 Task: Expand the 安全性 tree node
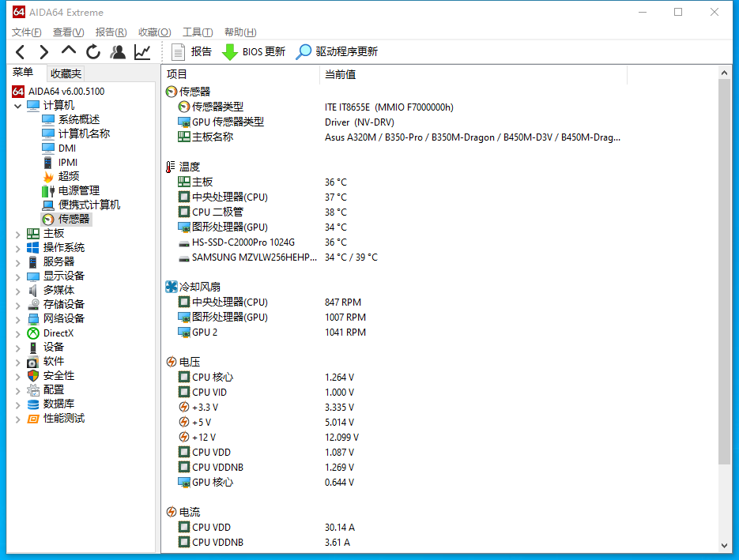pyautogui.click(x=18, y=376)
